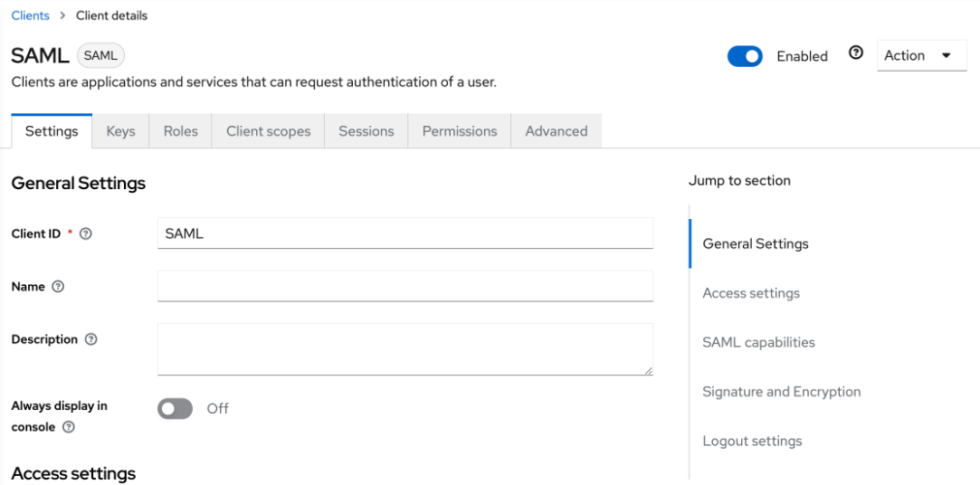This screenshot has width=980, height=485.
Task: Select the Advanced tab
Action: coord(556,131)
